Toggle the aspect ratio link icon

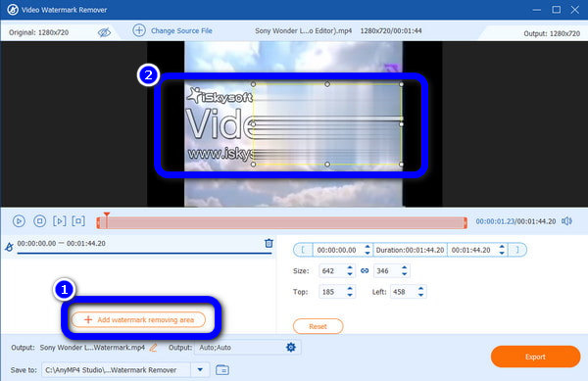[365, 270]
